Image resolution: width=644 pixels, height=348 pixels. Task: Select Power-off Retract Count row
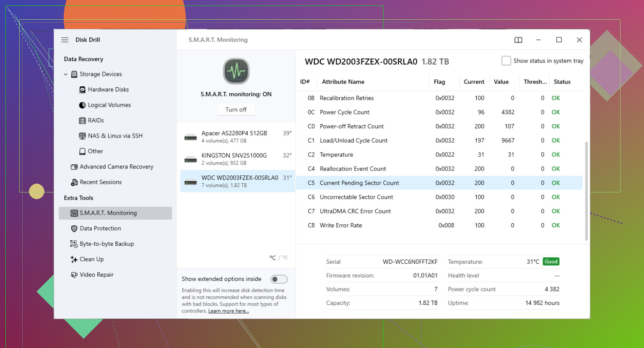tap(439, 127)
